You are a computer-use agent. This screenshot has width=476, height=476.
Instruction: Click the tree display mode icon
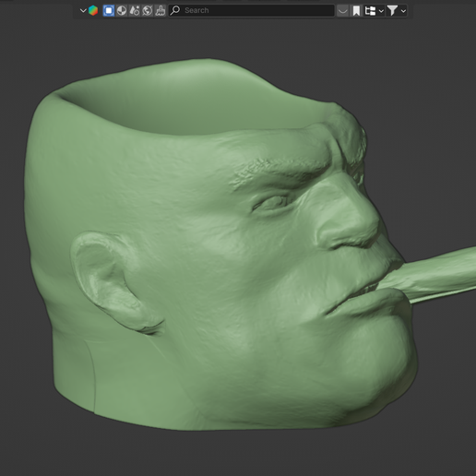coord(370,11)
